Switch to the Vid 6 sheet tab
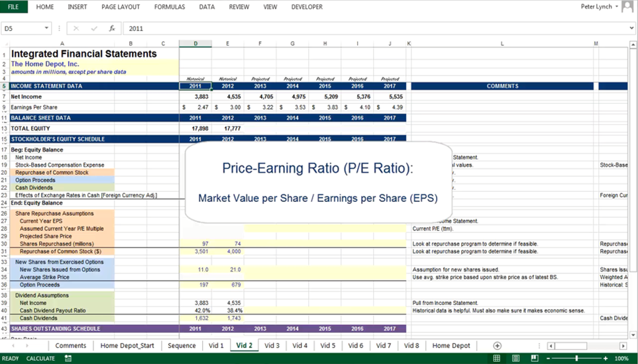This screenshot has width=638, height=364. [x=356, y=345]
